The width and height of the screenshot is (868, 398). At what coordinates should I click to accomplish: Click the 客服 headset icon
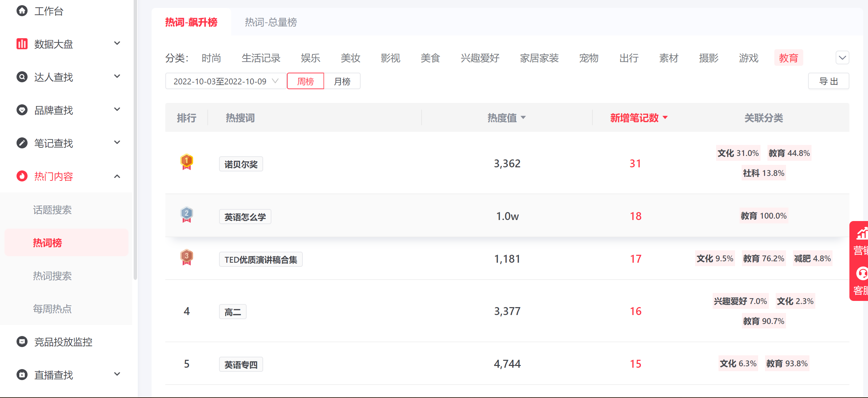tap(862, 274)
